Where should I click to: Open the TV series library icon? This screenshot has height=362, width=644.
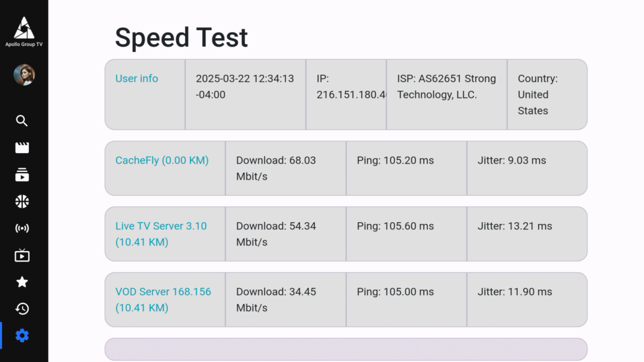click(22, 175)
